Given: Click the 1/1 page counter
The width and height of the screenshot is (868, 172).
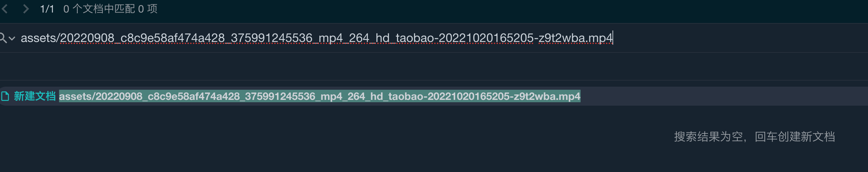Looking at the screenshot, I should tap(47, 9).
